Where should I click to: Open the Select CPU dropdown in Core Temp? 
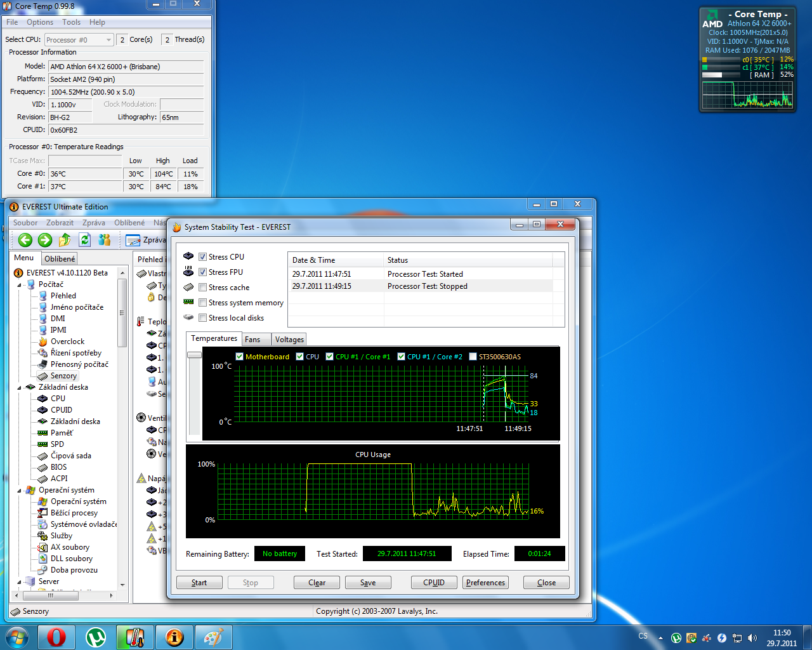pos(79,40)
